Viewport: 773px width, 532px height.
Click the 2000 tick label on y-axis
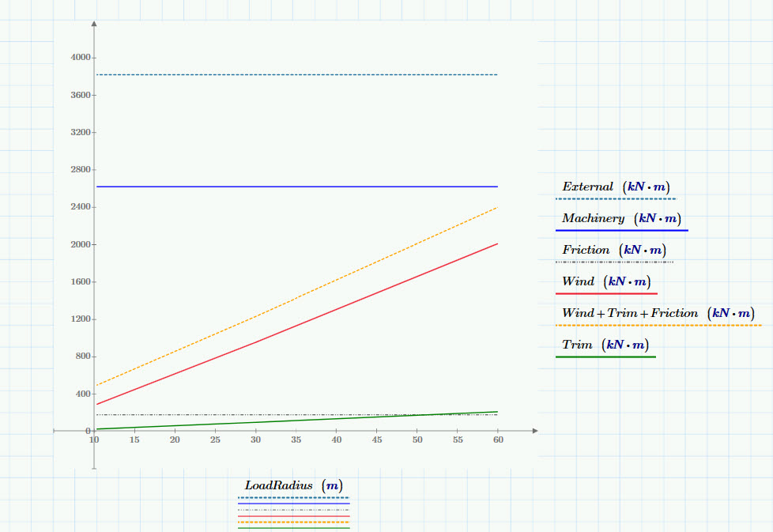click(81, 244)
